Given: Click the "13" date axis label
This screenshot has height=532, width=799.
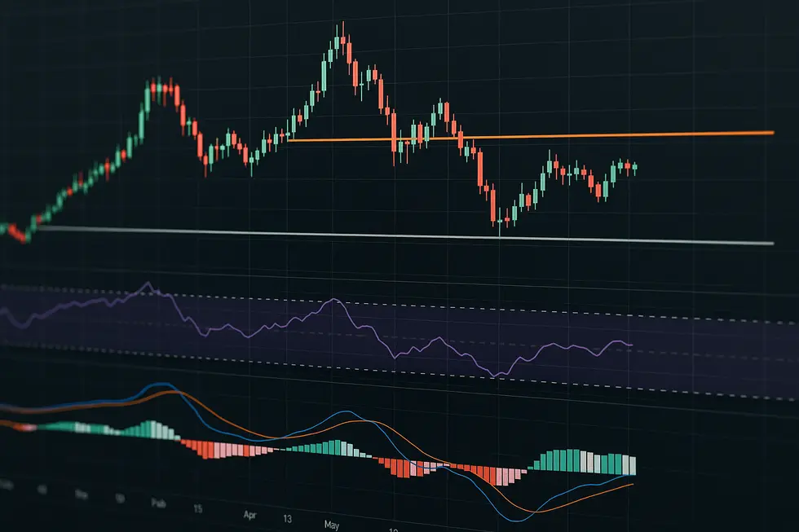Looking at the screenshot, I should 287,519.
